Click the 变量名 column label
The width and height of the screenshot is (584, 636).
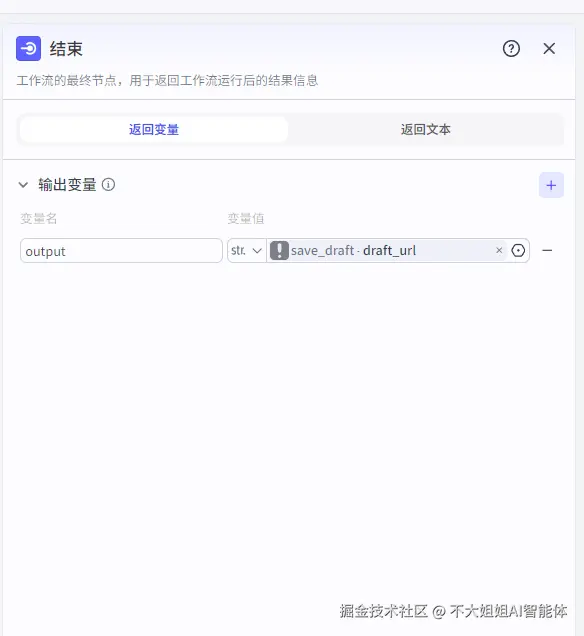[x=39, y=219]
